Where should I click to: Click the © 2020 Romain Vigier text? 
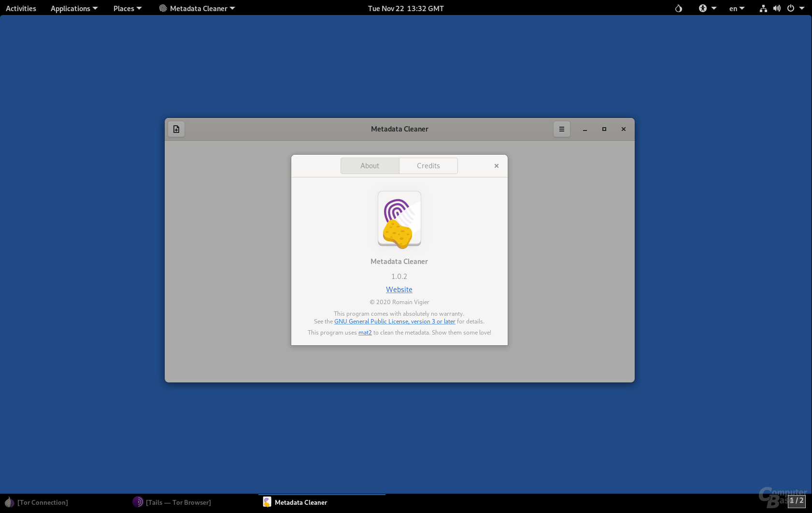point(399,302)
